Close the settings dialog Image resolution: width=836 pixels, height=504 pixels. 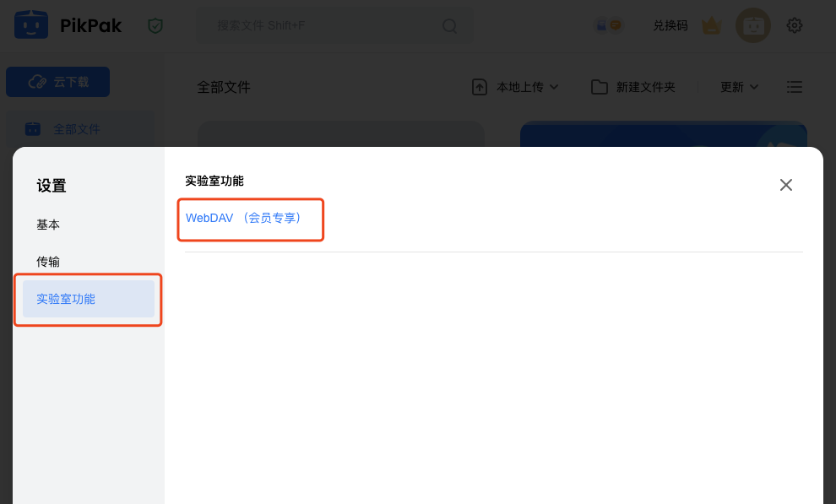pyautogui.click(x=786, y=185)
